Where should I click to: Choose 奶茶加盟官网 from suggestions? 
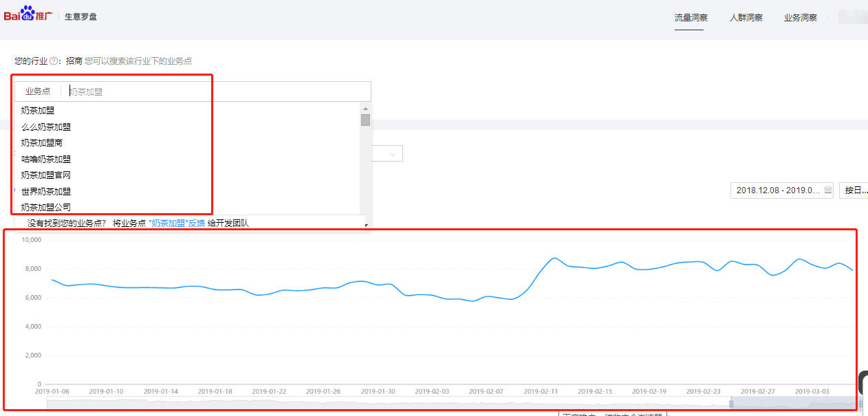coord(46,175)
